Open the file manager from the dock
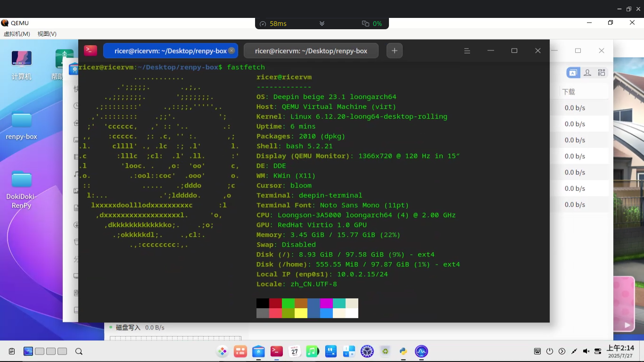This screenshot has width=644, height=362. click(x=258, y=351)
